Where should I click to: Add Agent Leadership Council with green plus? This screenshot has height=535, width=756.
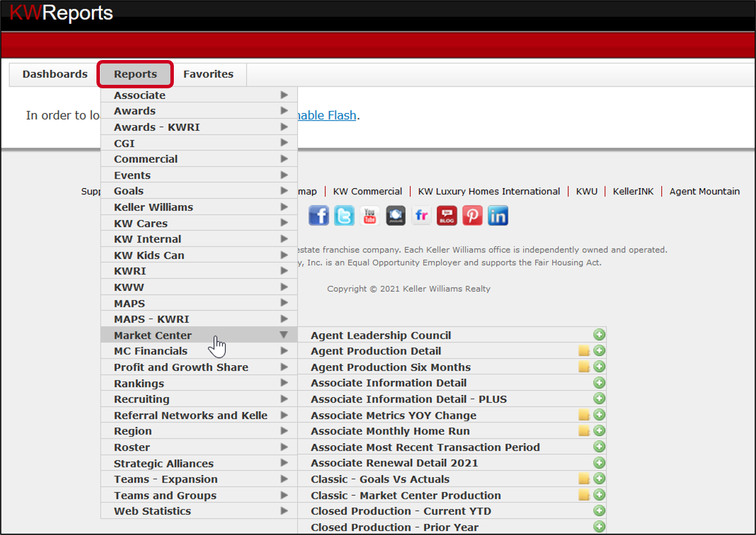coord(599,335)
